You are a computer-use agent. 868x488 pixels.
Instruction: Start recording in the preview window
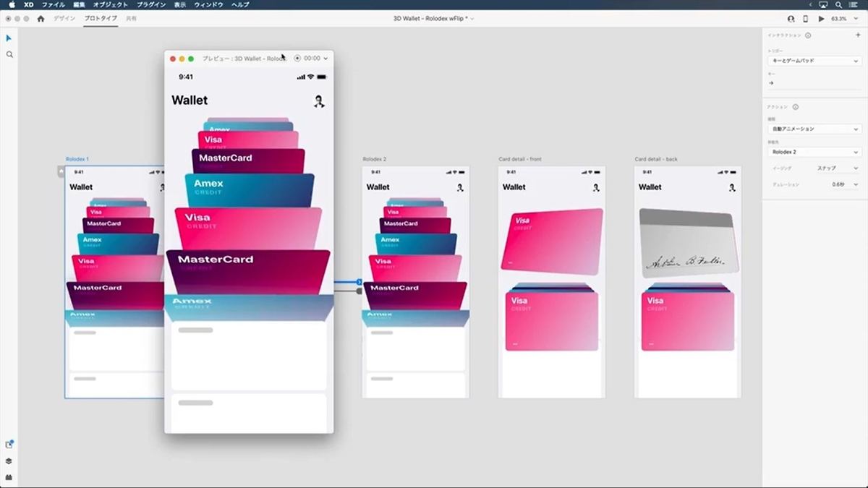pos(297,59)
